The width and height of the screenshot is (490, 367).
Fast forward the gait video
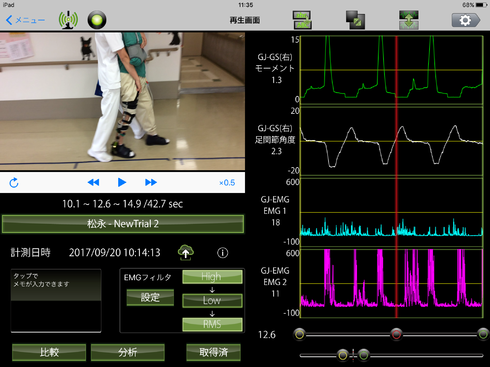point(151,182)
